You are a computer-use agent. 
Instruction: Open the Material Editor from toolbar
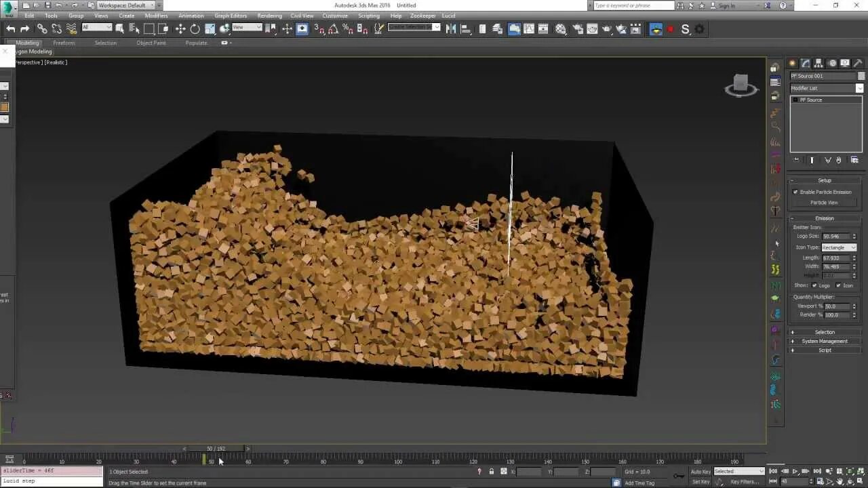(x=561, y=28)
